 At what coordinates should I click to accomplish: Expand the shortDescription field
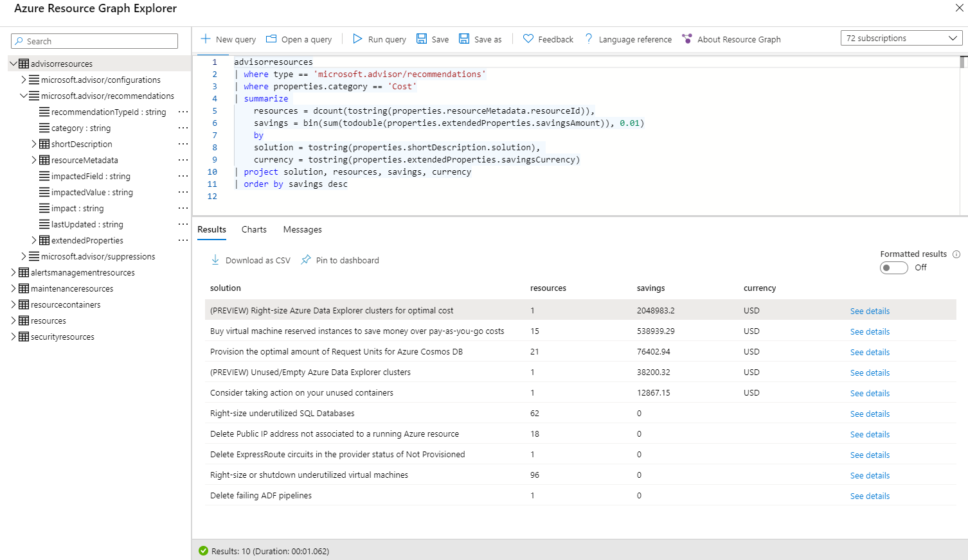point(33,144)
